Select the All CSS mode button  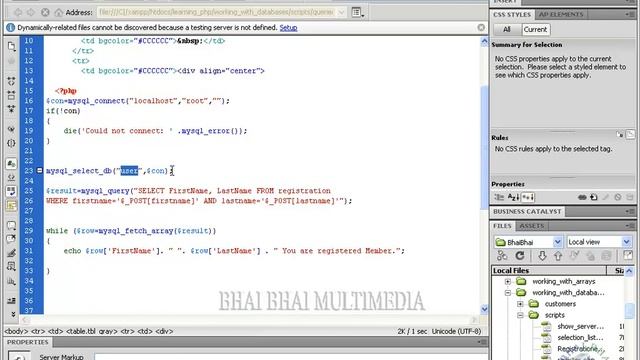tap(507, 29)
